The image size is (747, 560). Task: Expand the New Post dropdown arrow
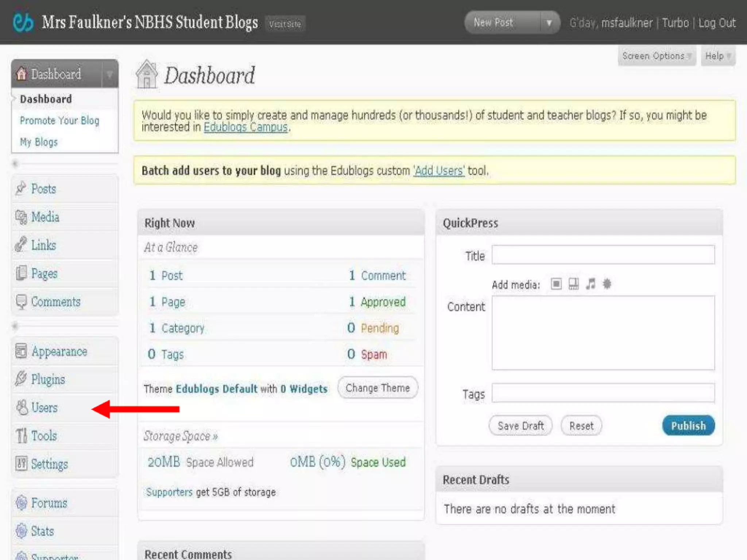tap(549, 23)
